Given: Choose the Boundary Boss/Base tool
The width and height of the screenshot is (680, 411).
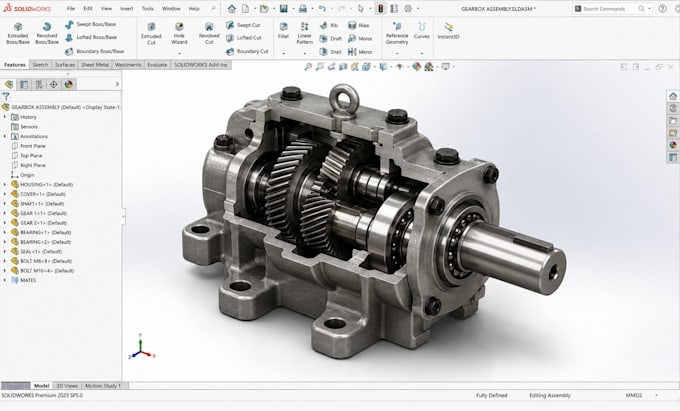Looking at the screenshot, I should point(94,51).
